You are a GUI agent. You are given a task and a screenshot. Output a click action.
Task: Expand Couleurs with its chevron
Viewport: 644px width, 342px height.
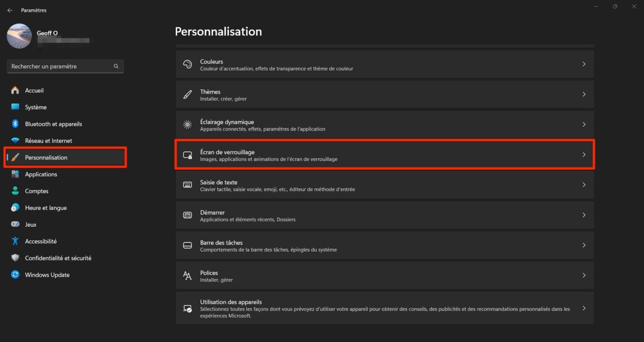click(x=584, y=64)
